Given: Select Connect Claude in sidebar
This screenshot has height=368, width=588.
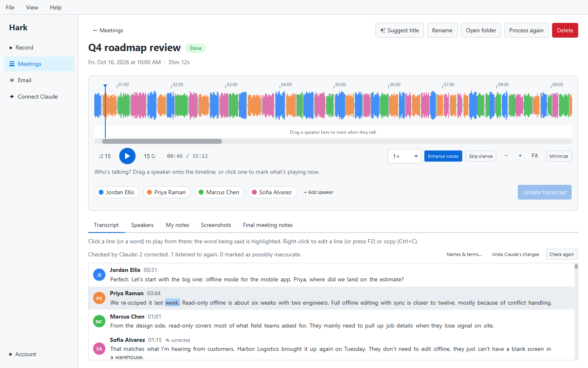Looking at the screenshot, I should click(39, 96).
